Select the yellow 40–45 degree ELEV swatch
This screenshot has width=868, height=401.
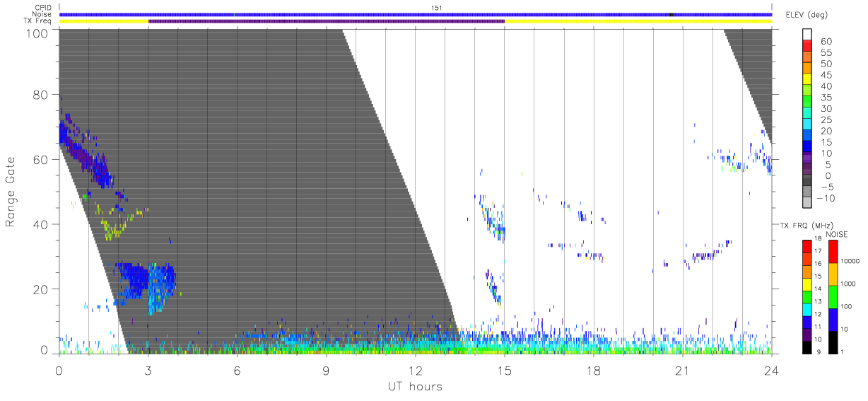807,81
